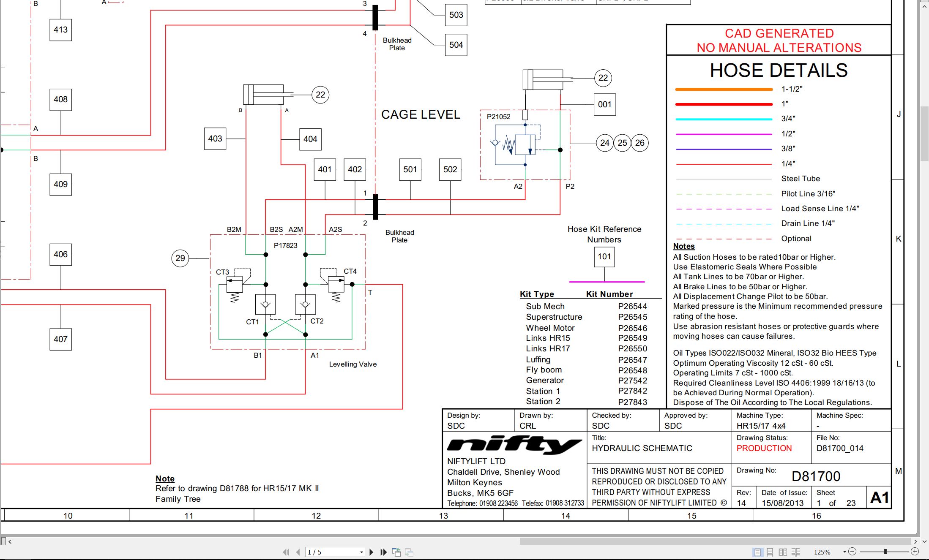Click the 'Steel Tube' legend entry
The image size is (929, 560).
(x=801, y=179)
